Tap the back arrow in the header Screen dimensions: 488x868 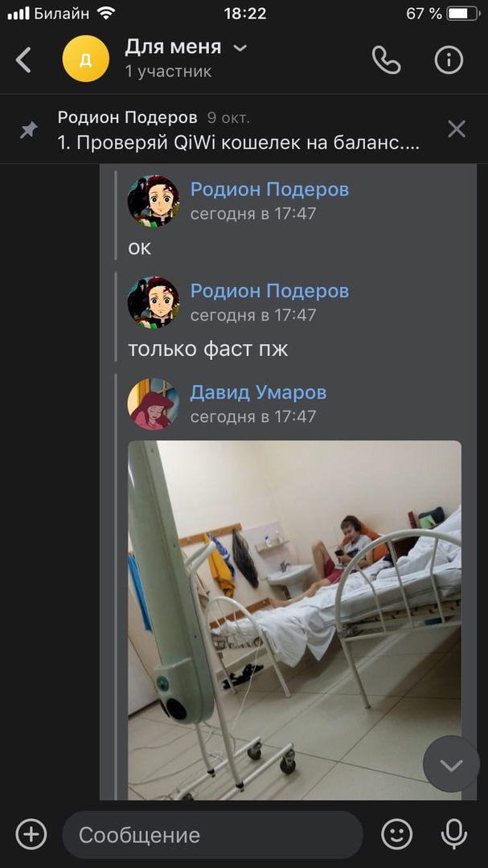click(23, 59)
